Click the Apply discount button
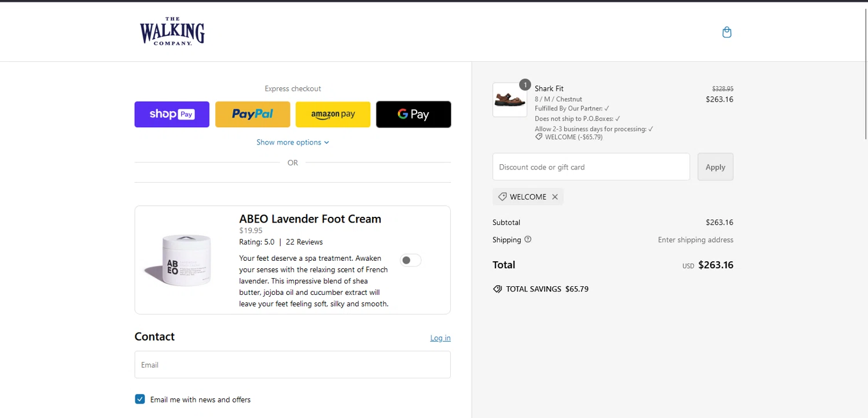This screenshot has width=868, height=418. [x=715, y=167]
